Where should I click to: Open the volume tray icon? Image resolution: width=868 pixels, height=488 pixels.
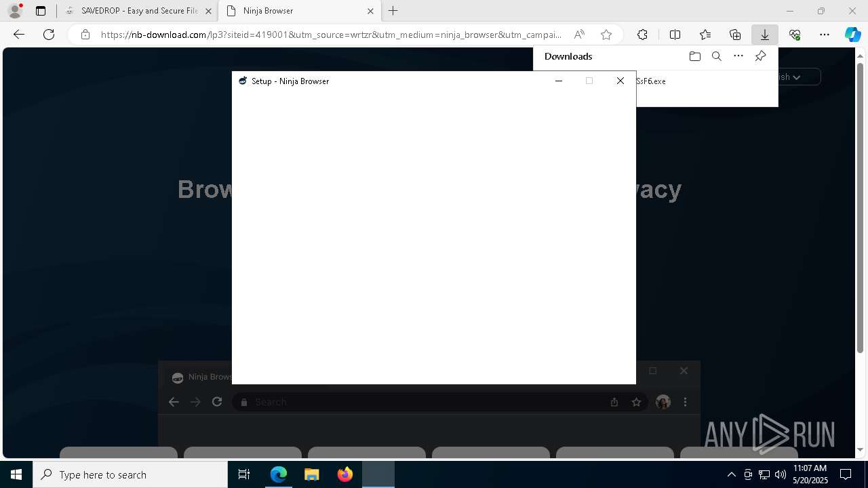tap(780, 474)
